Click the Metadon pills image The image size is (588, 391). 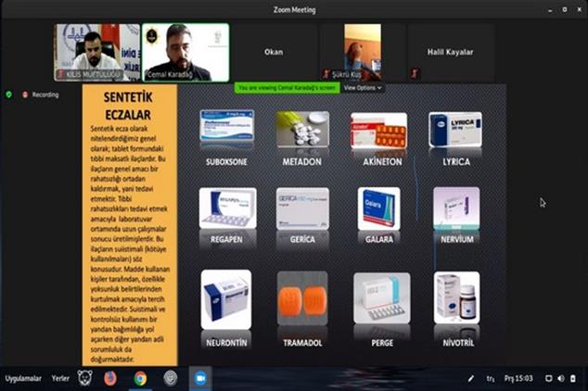click(x=302, y=129)
